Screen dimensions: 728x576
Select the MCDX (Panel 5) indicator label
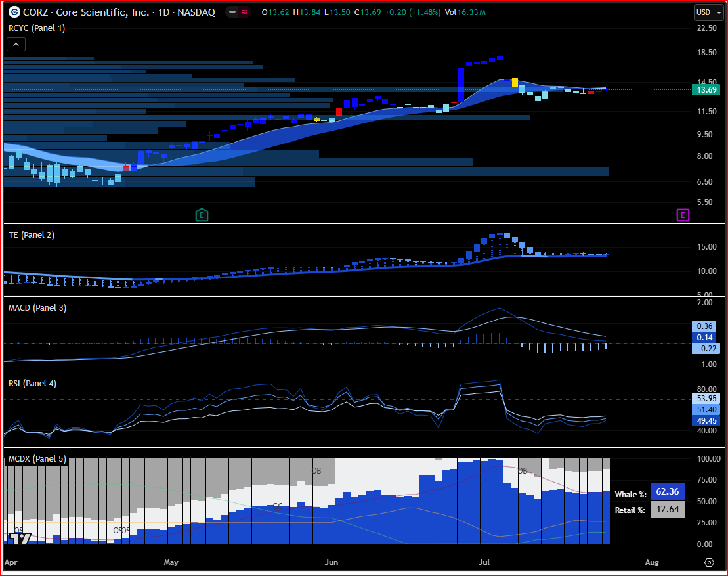[37, 459]
